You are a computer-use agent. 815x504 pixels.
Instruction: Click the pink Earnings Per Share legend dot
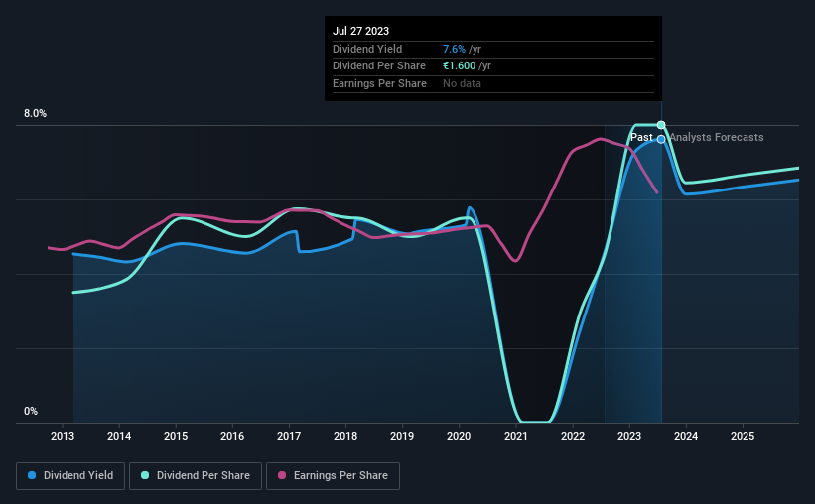point(282,475)
